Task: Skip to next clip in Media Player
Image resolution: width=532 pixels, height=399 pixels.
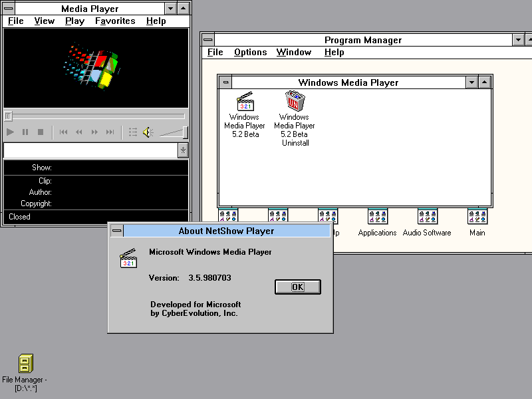Action: pos(110,132)
